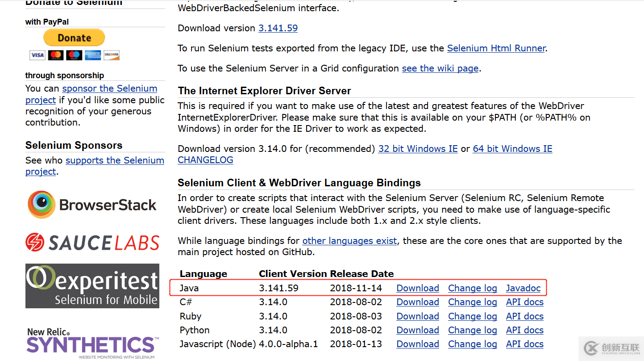Click the PayPal Donate button

[74, 38]
